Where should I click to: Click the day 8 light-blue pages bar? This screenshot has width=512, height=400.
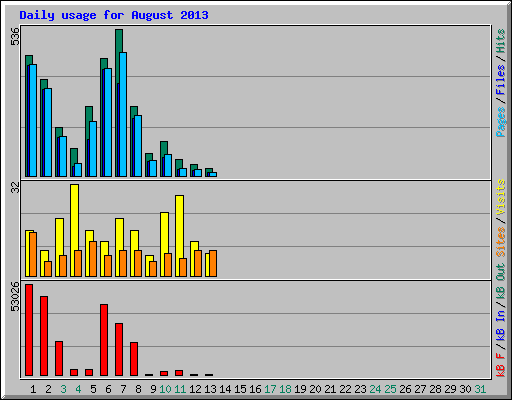click(x=138, y=146)
